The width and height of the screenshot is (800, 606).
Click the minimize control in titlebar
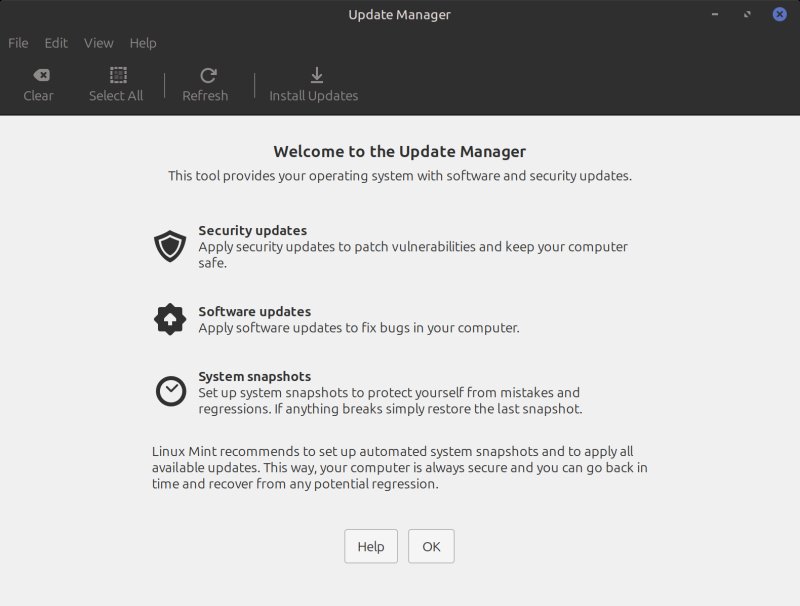click(713, 14)
